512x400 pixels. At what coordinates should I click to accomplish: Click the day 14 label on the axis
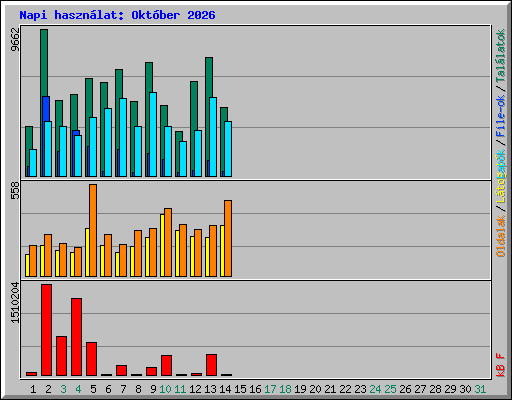click(225, 389)
